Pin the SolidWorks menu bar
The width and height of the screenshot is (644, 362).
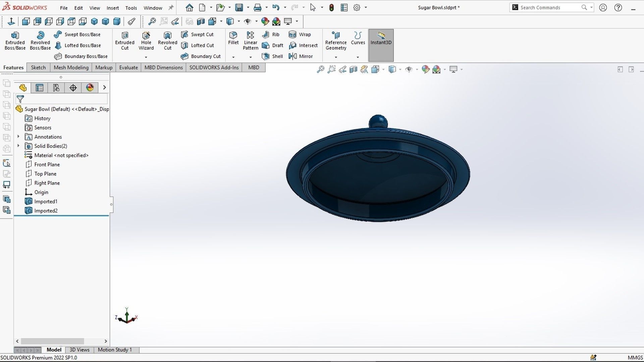click(171, 8)
